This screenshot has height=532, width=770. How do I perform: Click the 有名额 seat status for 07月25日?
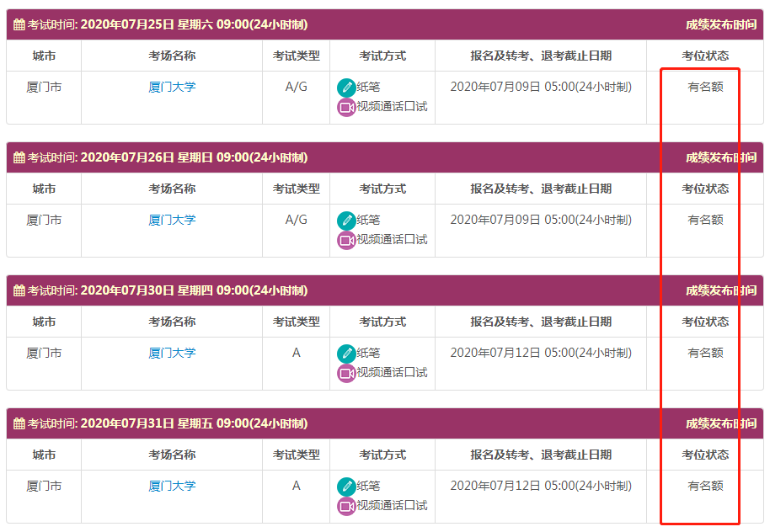(705, 87)
